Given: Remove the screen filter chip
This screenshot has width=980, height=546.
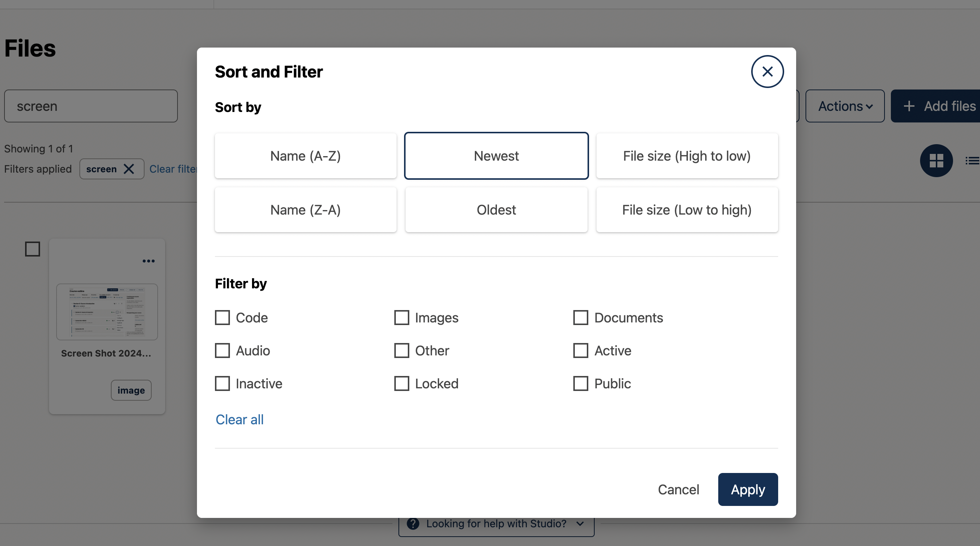Looking at the screenshot, I should click(x=129, y=169).
